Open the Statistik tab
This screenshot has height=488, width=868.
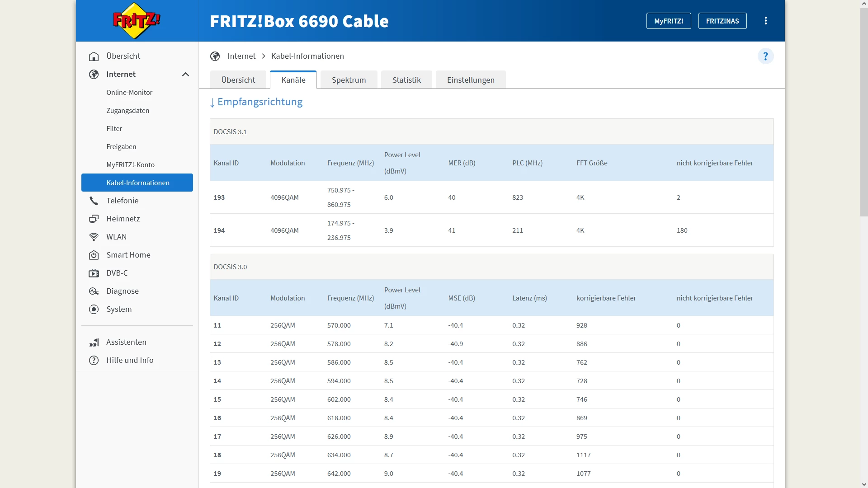click(x=406, y=80)
